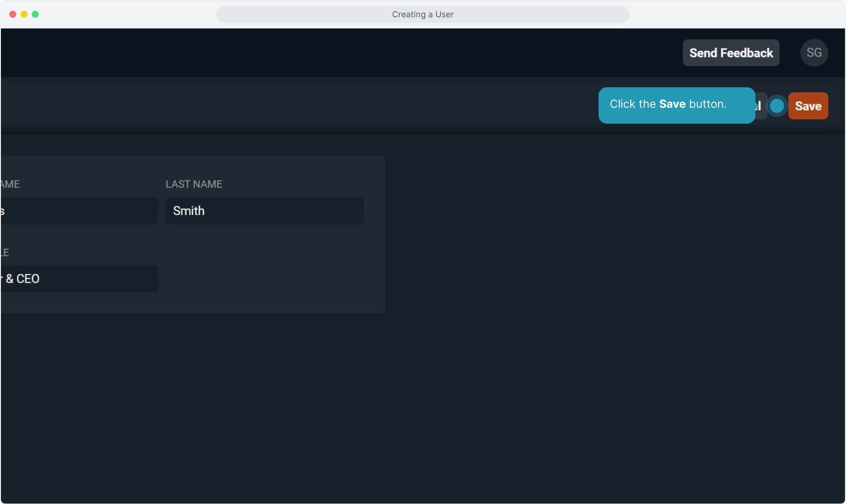Click the "Creating a User" title bar

pyautogui.click(x=423, y=14)
